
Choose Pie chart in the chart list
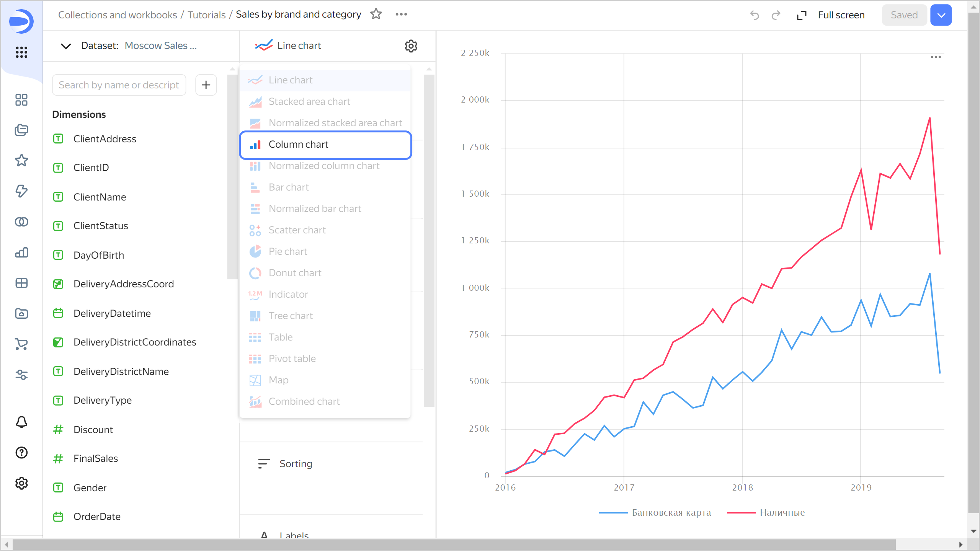pos(287,251)
